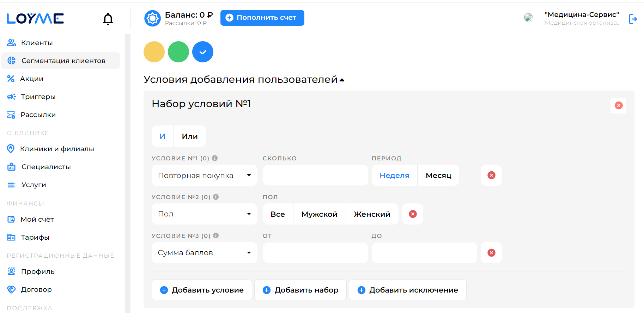Open the Сумма баллов dropdown
644x313 pixels.
(205, 253)
